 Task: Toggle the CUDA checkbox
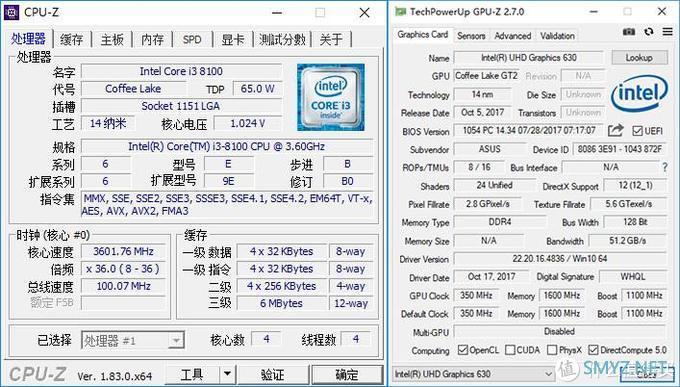(510, 350)
